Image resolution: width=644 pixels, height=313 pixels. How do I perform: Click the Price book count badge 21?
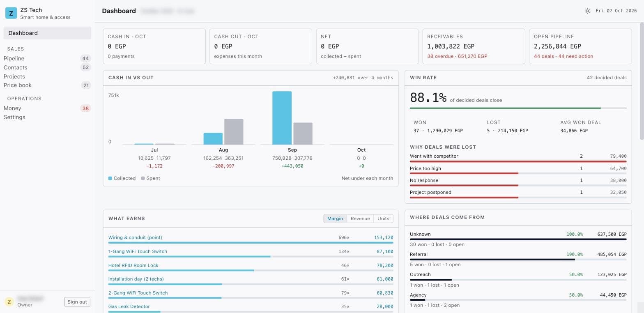click(x=86, y=85)
